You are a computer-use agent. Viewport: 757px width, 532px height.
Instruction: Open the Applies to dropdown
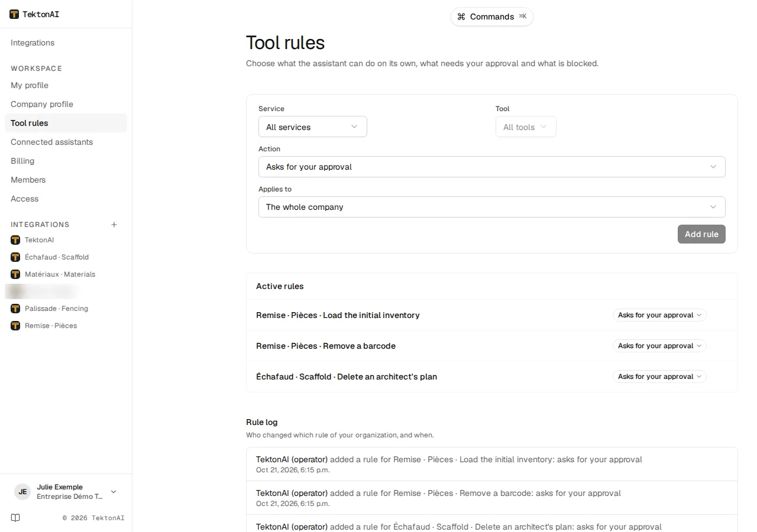click(492, 207)
